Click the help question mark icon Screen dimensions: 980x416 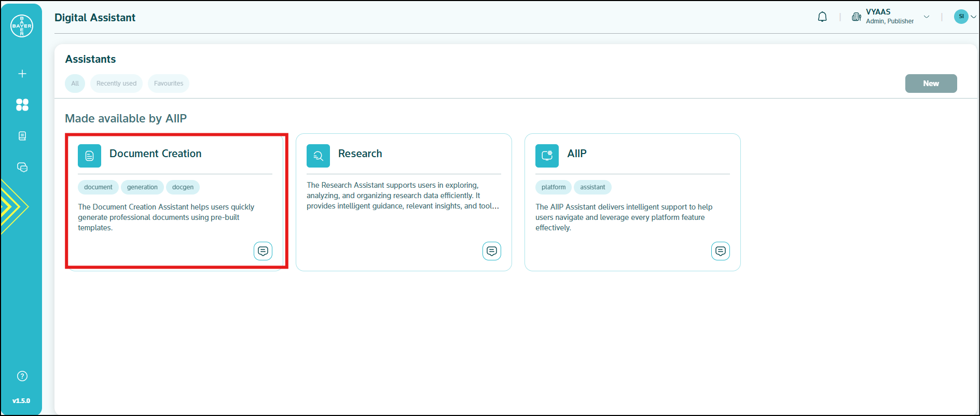[22, 376]
